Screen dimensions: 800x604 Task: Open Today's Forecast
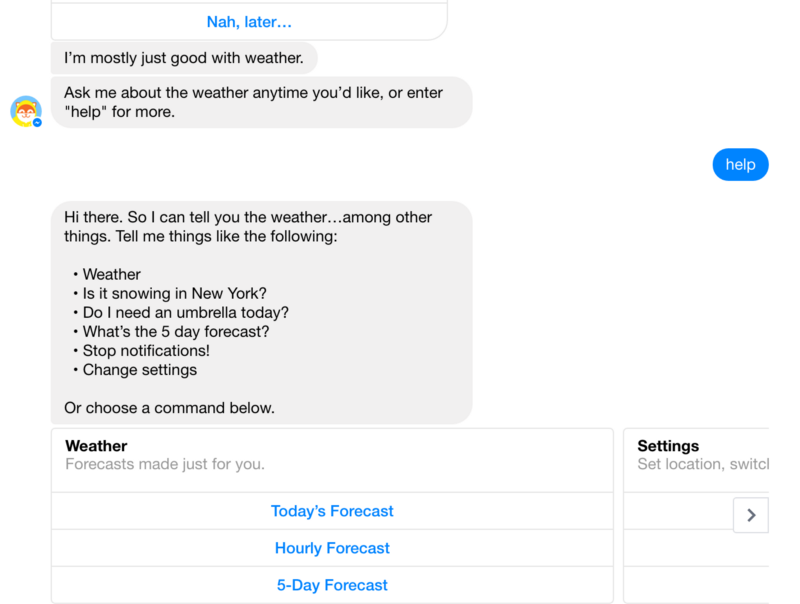(x=332, y=511)
